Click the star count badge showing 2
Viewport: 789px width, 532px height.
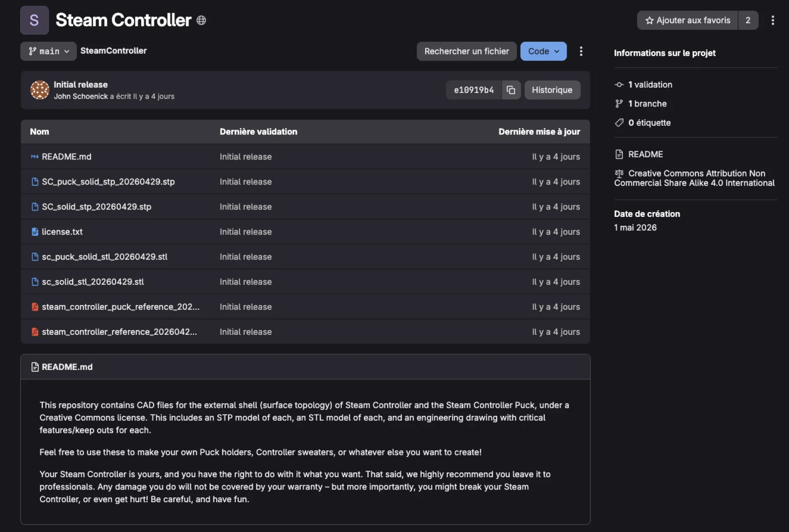[748, 20]
